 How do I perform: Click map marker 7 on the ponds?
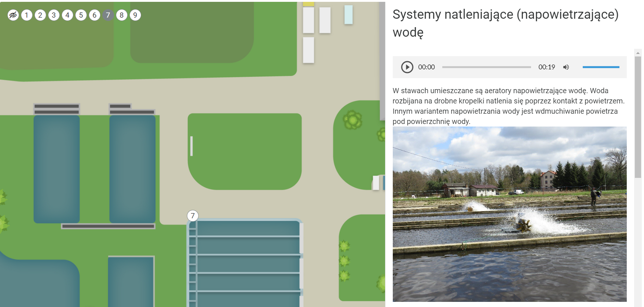[x=193, y=216]
